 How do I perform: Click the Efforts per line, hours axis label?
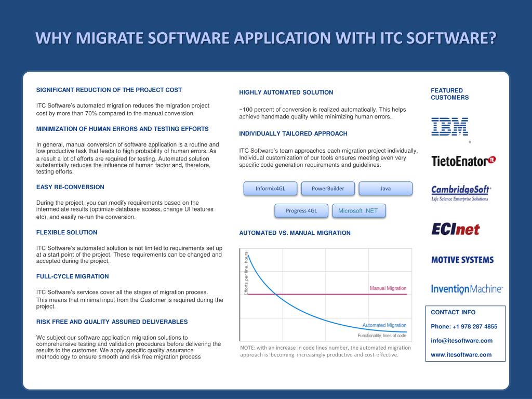pos(246,273)
